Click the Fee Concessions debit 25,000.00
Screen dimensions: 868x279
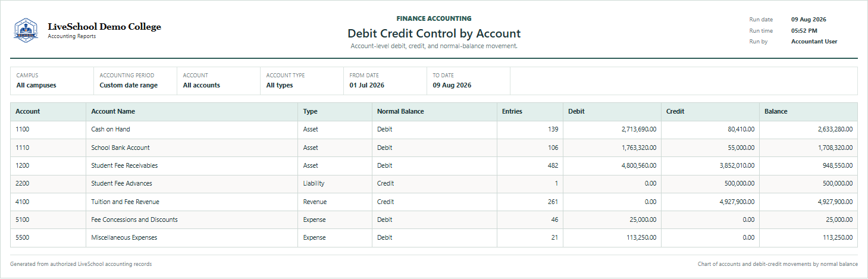click(x=642, y=220)
